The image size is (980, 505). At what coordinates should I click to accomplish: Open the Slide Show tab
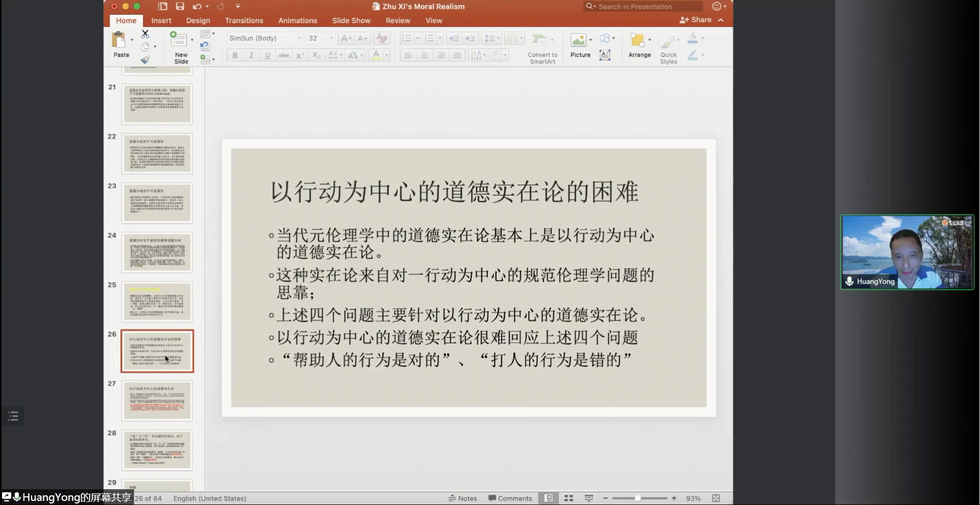(351, 20)
